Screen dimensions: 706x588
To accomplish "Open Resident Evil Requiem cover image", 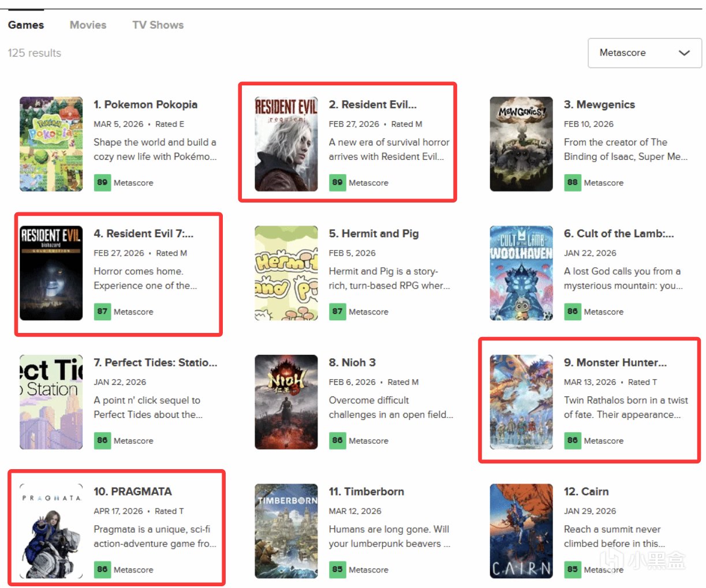I will pyautogui.click(x=286, y=144).
